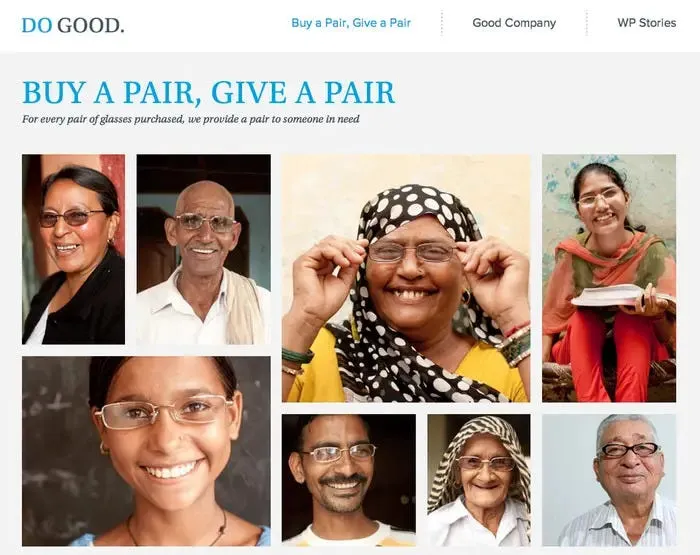Click the italic tagline about glasses purchased
This screenshot has height=555, width=700.
(191, 120)
